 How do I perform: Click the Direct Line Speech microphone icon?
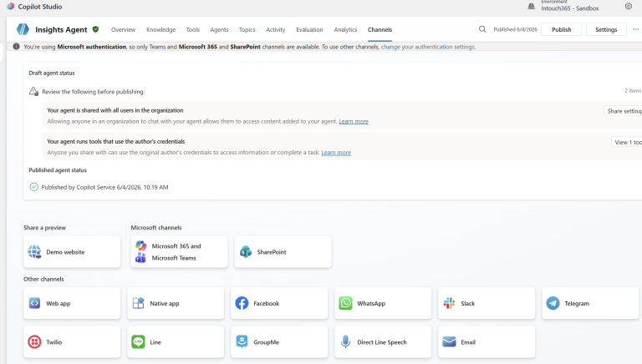pos(345,342)
